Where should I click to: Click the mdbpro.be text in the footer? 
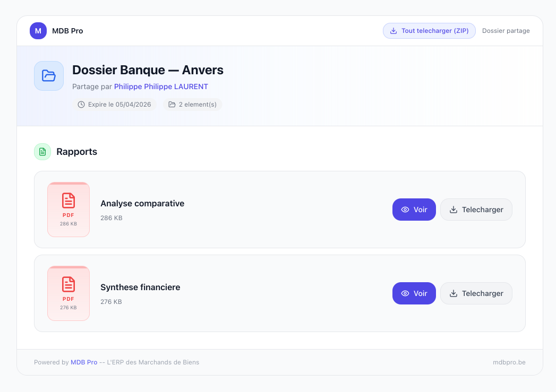509,362
